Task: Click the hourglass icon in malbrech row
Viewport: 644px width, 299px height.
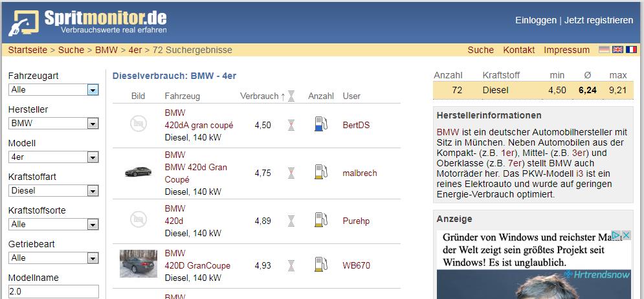Action: pyautogui.click(x=291, y=173)
